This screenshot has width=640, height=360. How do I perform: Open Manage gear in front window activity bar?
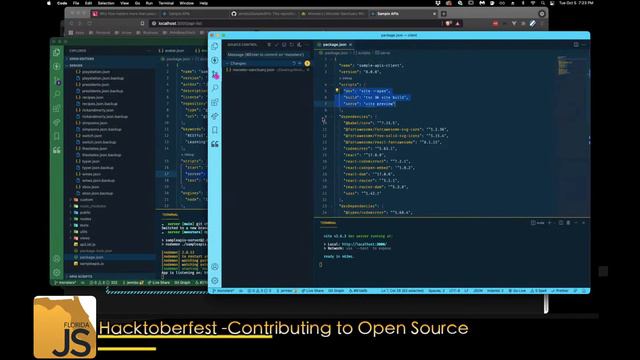pyautogui.click(x=215, y=280)
